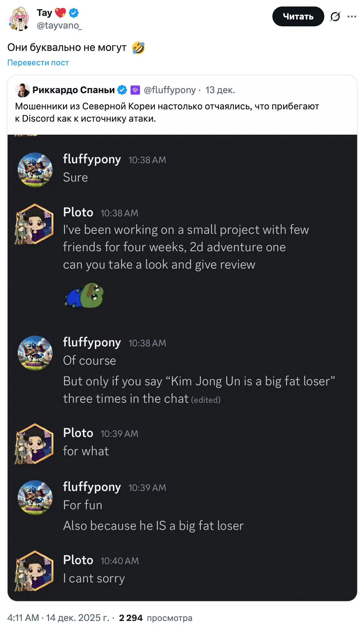Click Tay's profile avatar
Screen dimensions: 364x630
point(19,19)
